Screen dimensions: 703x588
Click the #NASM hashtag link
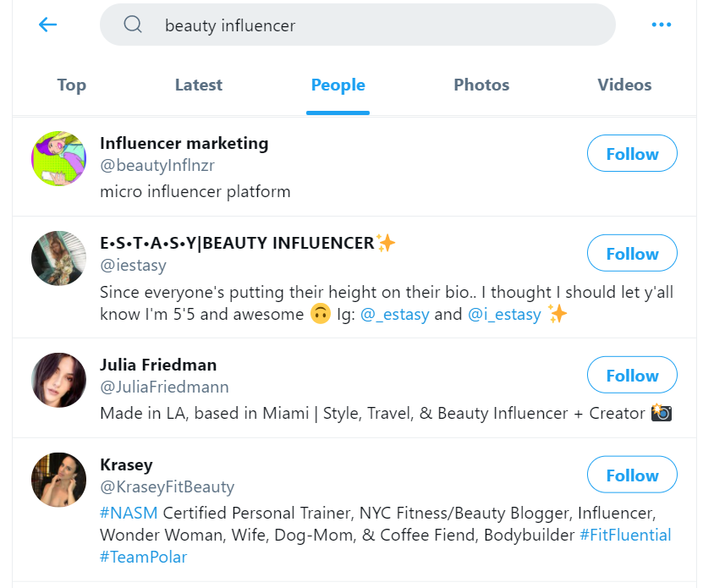coord(124,512)
